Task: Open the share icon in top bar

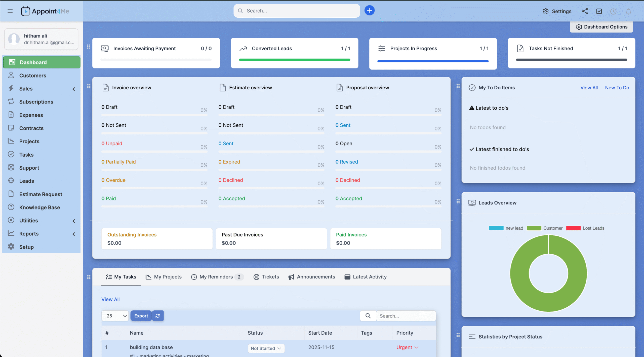Action: 585,11
